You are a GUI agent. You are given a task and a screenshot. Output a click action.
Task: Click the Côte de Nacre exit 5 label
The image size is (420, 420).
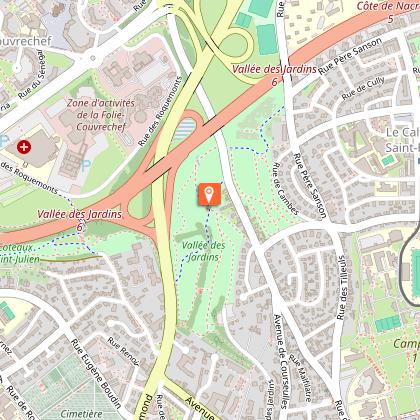pos(388,11)
